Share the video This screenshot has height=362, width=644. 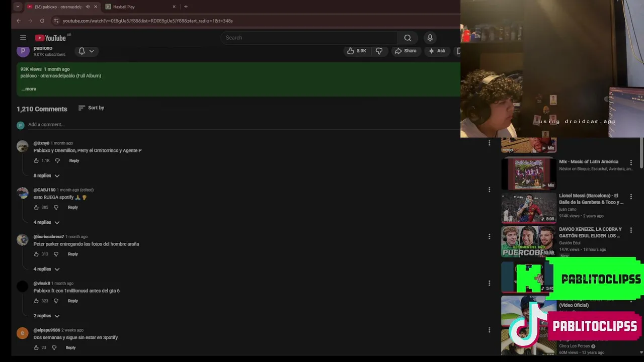(x=406, y=51)
